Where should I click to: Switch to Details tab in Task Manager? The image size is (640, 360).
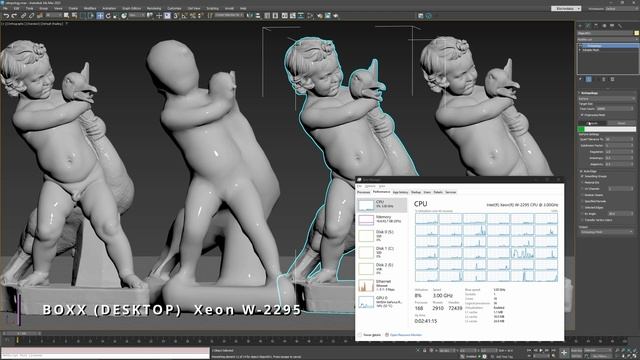pos(438,192)
